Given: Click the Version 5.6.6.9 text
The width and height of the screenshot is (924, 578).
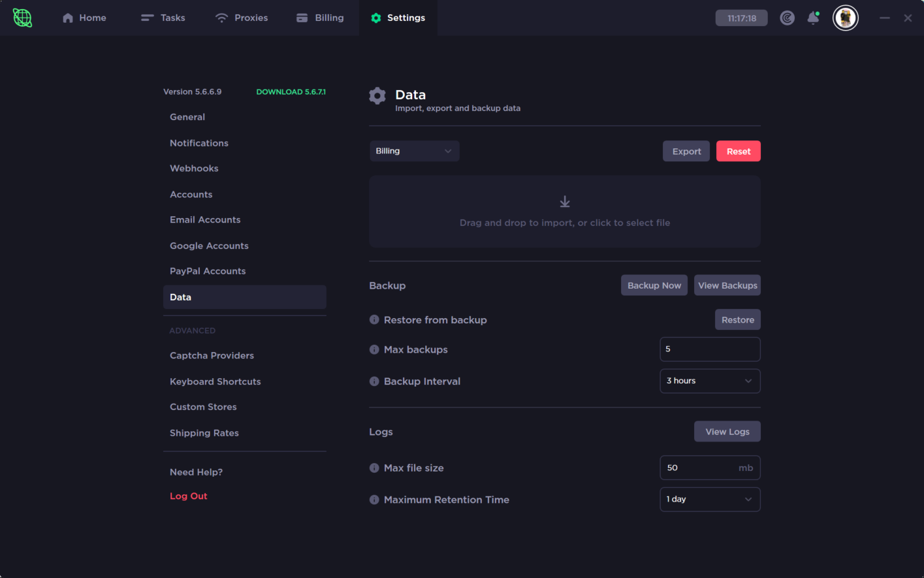Looking at the screenshot, I should point(192,92).
